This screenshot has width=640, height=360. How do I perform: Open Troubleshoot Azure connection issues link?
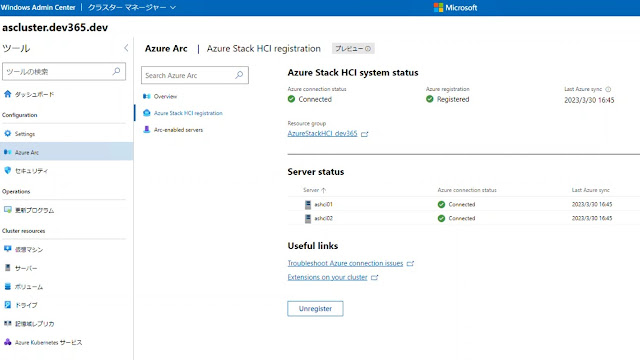[345, 263]
